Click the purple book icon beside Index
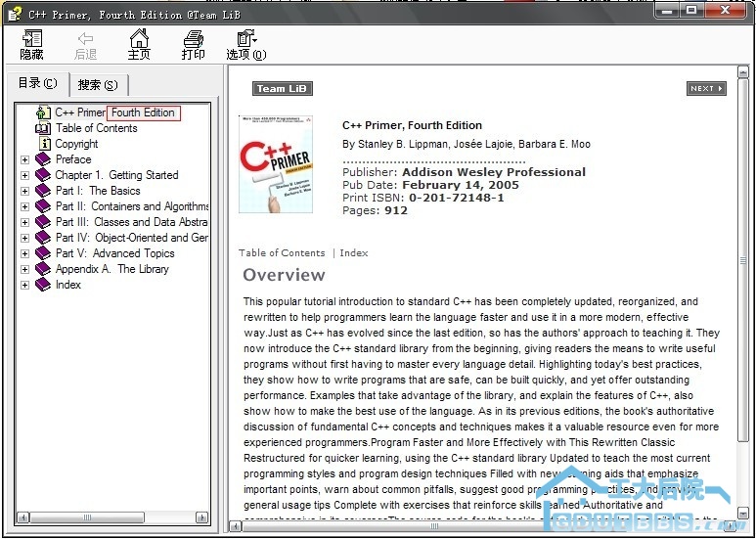 pos(43,285)
